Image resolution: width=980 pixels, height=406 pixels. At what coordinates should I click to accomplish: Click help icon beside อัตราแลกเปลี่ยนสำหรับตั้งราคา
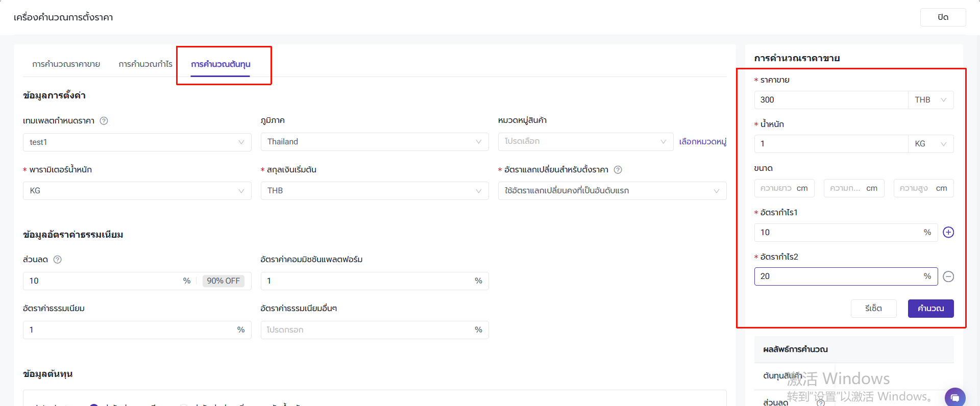point(618,170)
